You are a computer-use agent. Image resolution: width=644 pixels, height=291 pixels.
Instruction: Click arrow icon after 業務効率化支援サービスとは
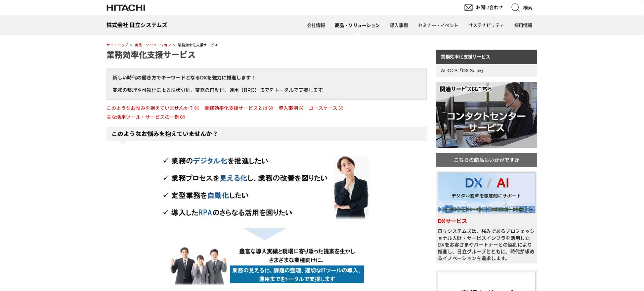271,108
